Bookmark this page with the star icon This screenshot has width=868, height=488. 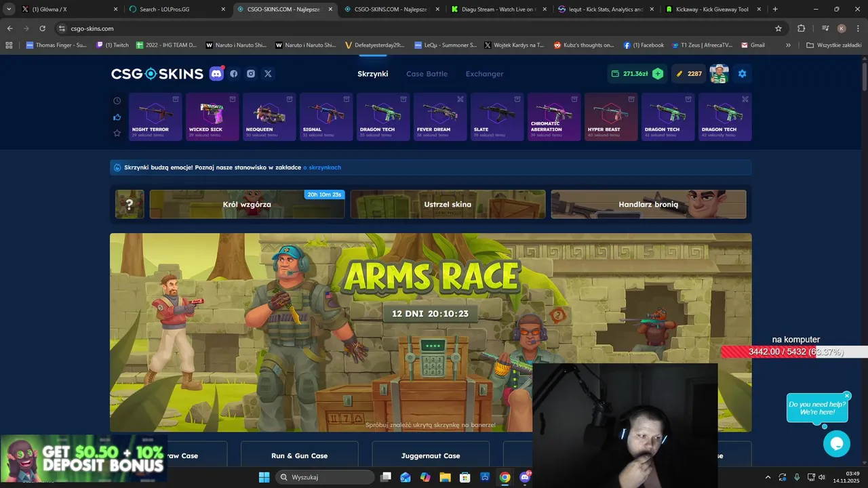pyautogui.click(x=778, y=28)
